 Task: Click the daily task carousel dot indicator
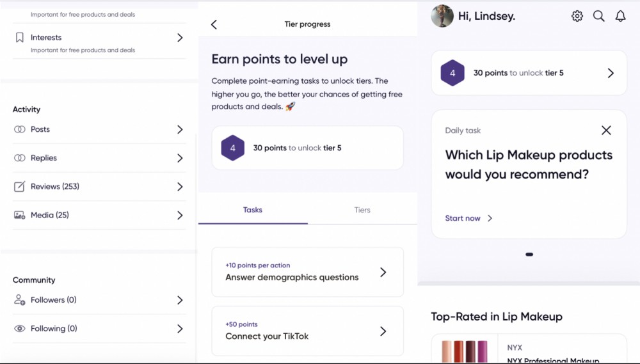click(x=529, y=254)
